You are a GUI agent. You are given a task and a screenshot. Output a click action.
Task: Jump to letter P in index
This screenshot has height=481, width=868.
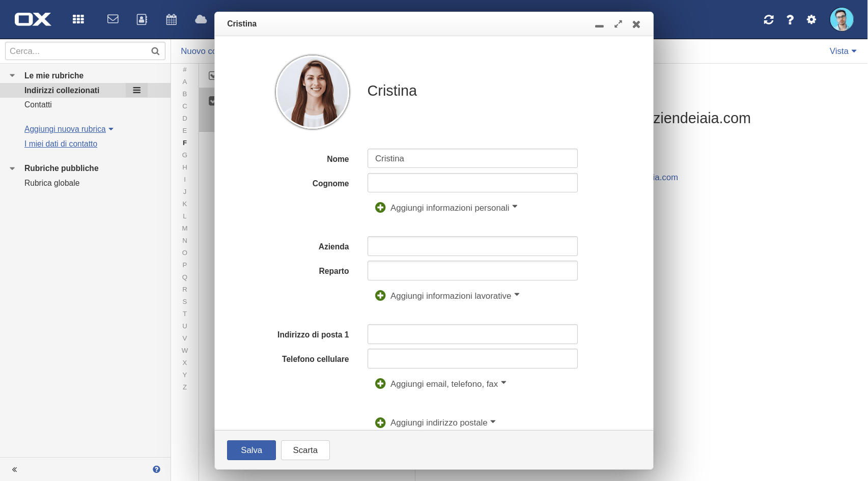point(185,265)
